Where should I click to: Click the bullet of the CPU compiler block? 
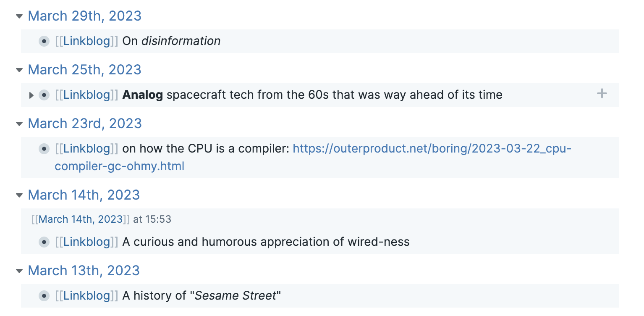pos(44,149)
